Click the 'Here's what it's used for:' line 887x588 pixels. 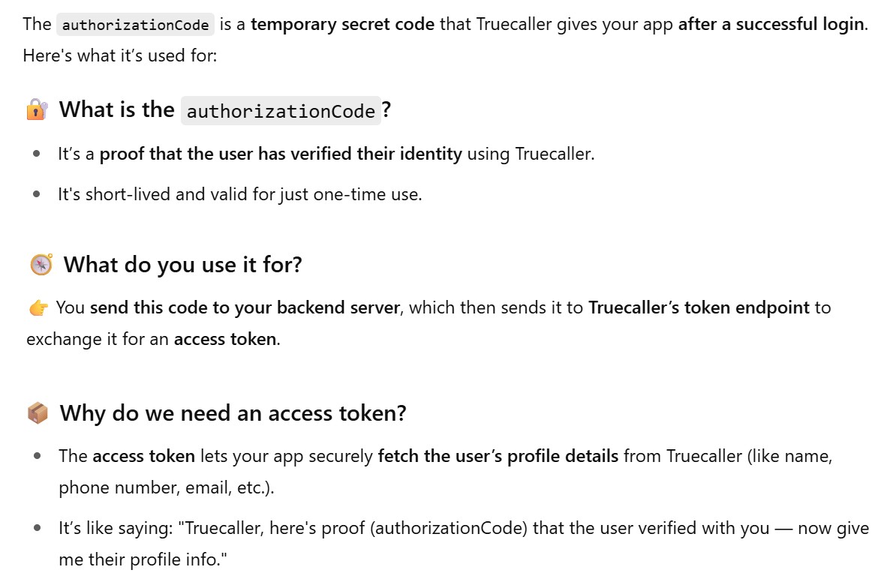(x=120, y=55)
